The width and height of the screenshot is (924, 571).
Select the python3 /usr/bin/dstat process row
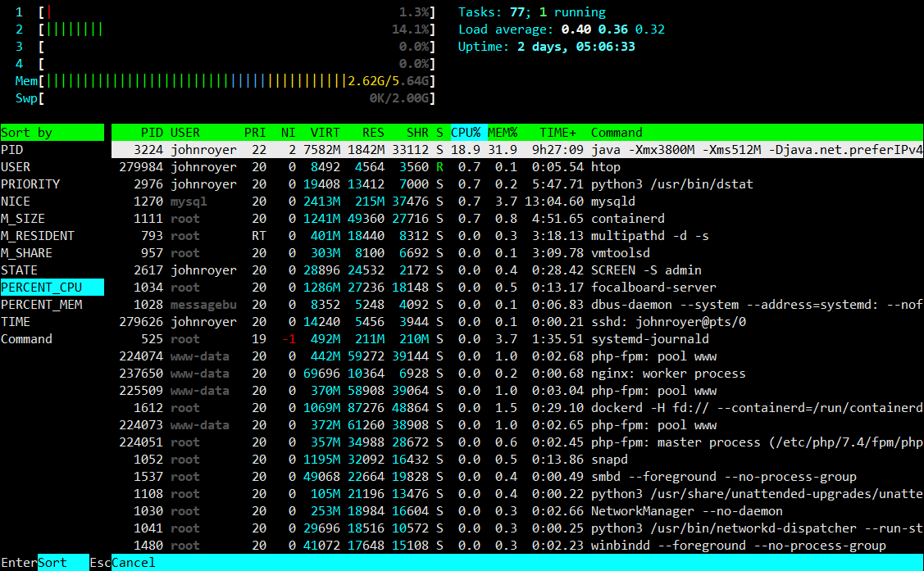[x=517, y=184]
